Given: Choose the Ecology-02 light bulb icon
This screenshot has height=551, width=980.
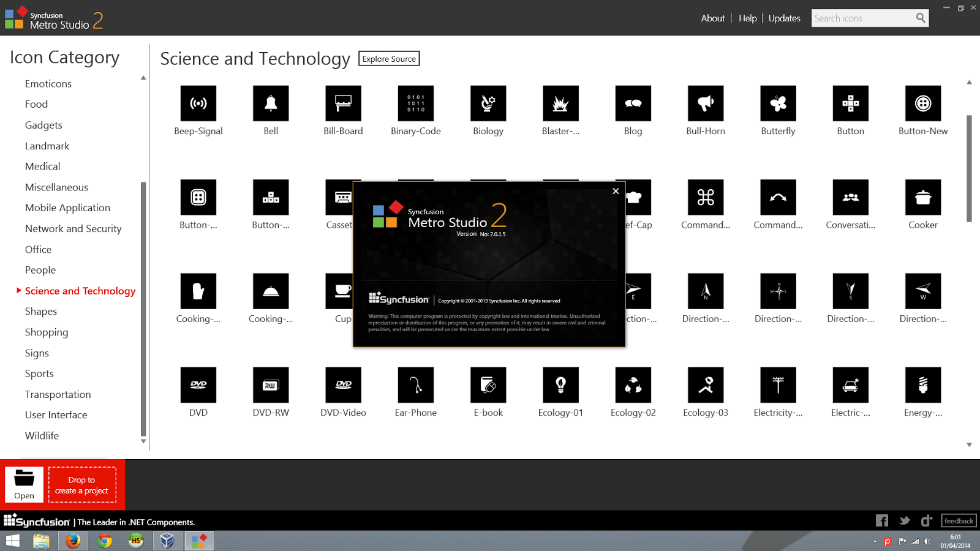Looking at the screenshot, I should pyautogui.click(x=633, y=385).
